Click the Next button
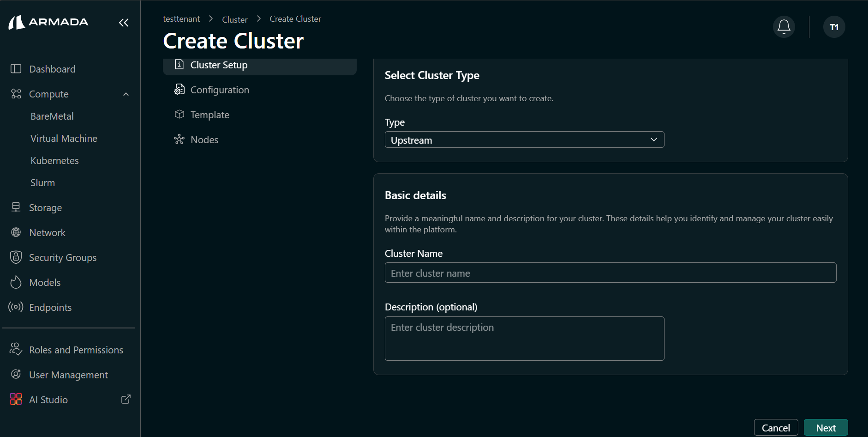The width and height of the screenshot is (868, 437). [x=826, y=427]
